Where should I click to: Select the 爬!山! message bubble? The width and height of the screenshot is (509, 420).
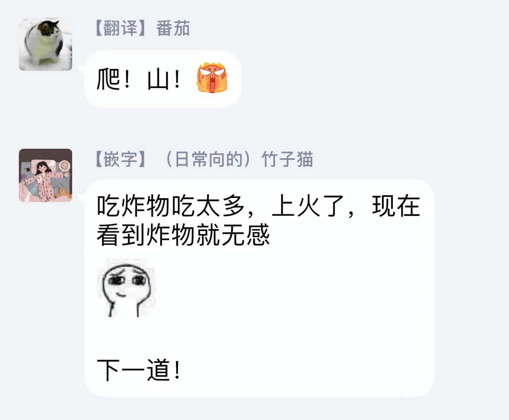pyautogui.click(x=163, y=79)
